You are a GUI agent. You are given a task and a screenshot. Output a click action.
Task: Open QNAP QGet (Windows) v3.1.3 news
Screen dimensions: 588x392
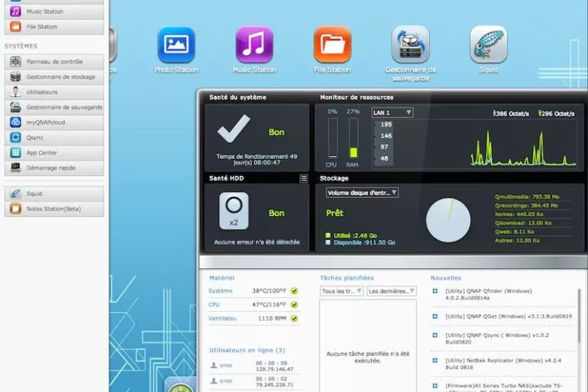click(x=509, y=316)
